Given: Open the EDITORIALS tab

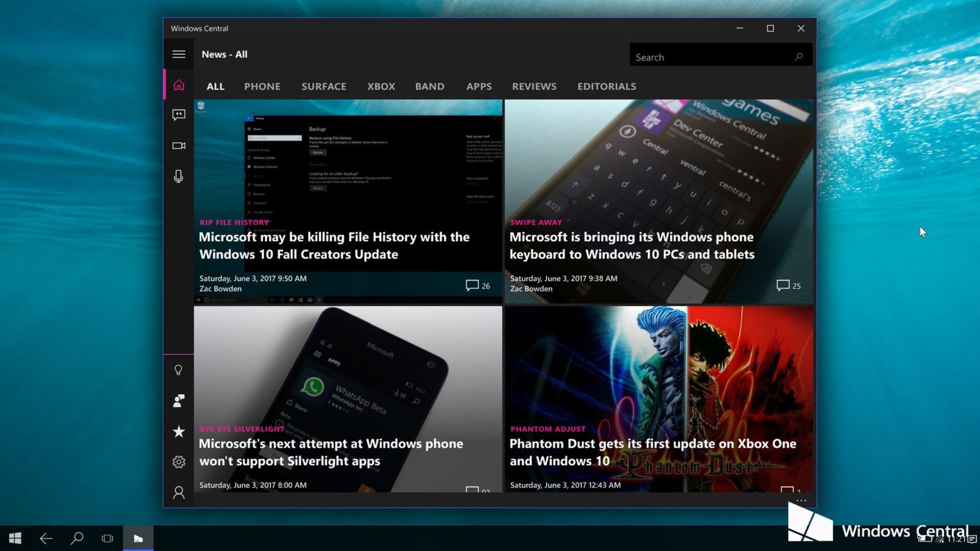Looking at the screenshot, I should coord(606,87).
